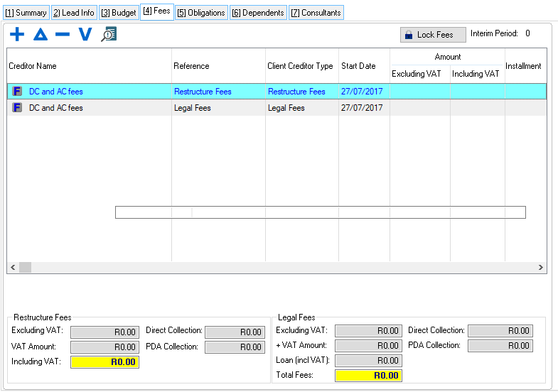Open the Consultants tab

pos(316,13)
